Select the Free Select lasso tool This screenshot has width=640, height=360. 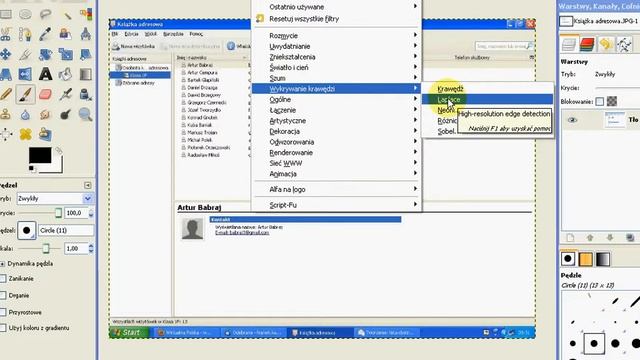45,15
